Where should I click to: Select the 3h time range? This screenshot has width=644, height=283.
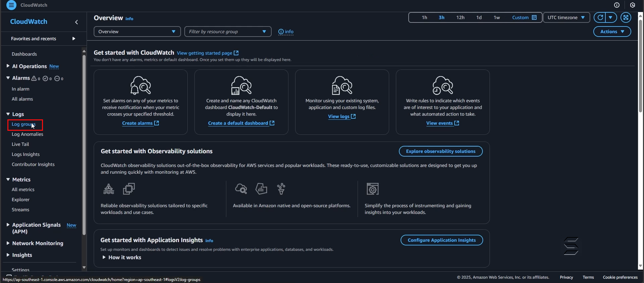tap(442, 17)
